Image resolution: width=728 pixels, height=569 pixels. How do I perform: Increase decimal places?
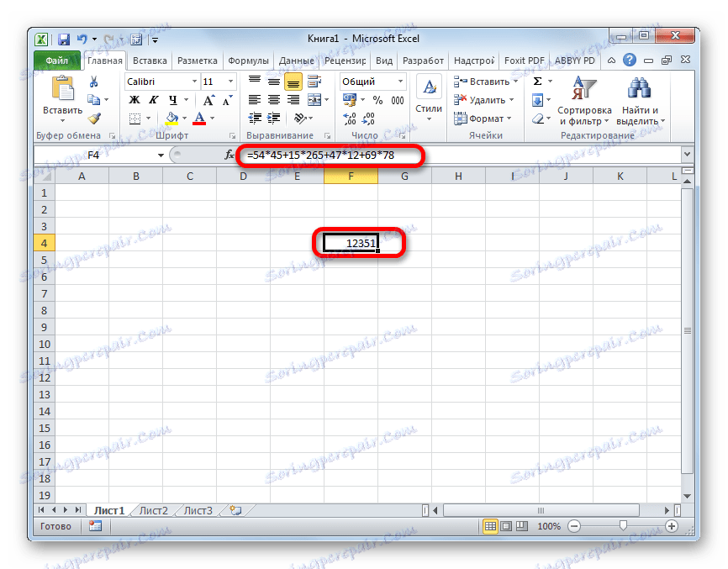349,119
